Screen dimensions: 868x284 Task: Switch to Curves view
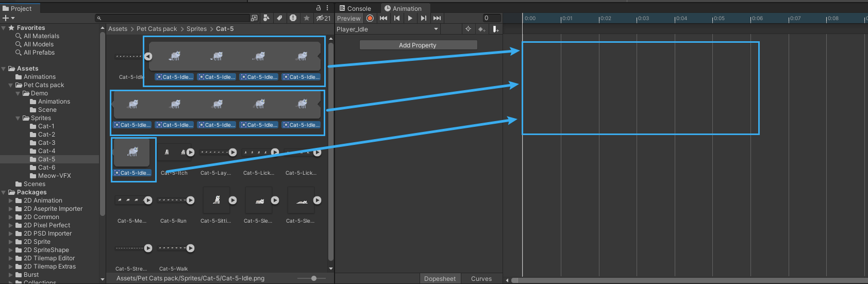(x=481, y=279)
